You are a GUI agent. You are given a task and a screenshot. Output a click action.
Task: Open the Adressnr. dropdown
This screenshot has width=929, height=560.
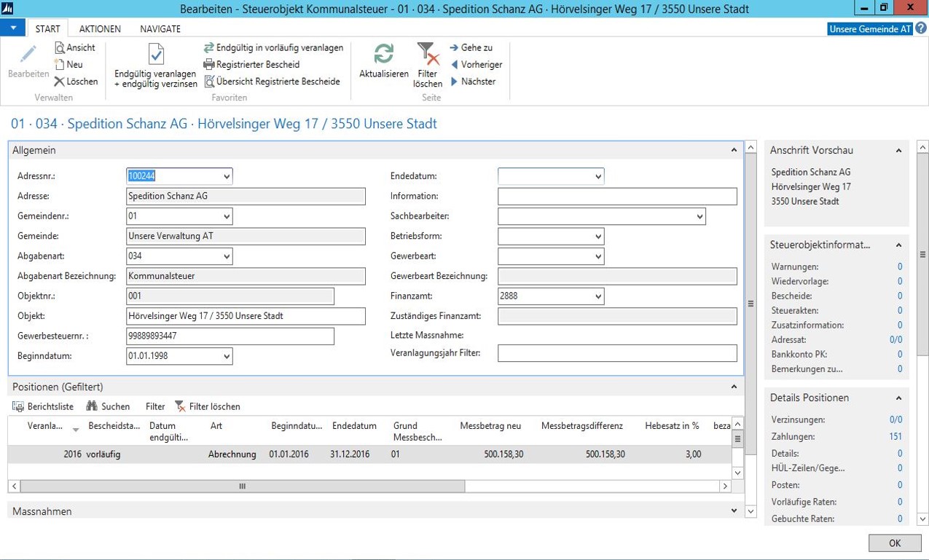point(227,176)
